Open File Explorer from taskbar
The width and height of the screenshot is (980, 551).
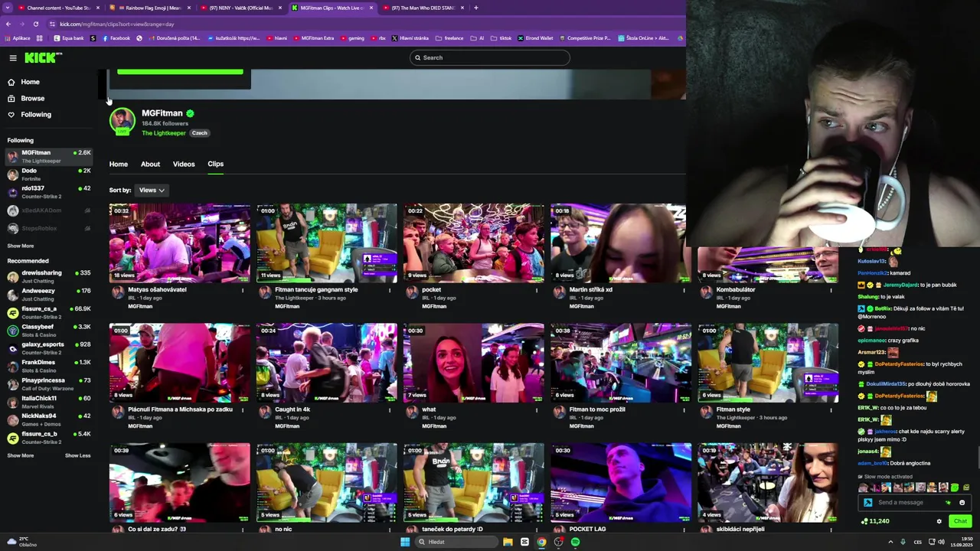[508, 542]
